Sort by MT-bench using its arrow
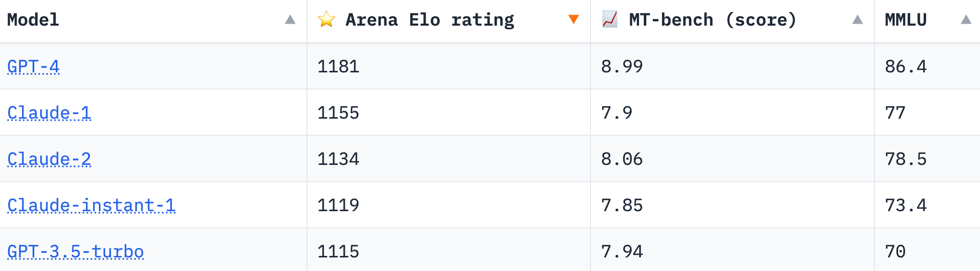Image resolution: width=980 pixels, height=271 pixels. [x=857, y=20]
